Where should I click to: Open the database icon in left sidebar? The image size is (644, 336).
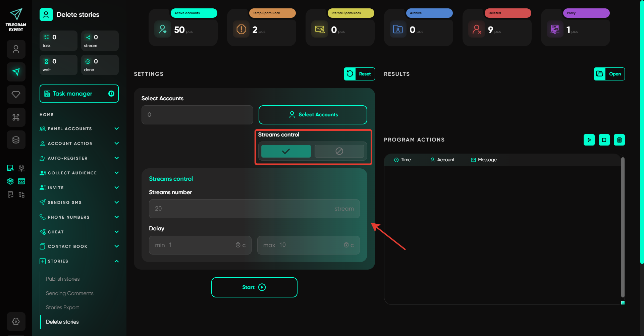16,140
